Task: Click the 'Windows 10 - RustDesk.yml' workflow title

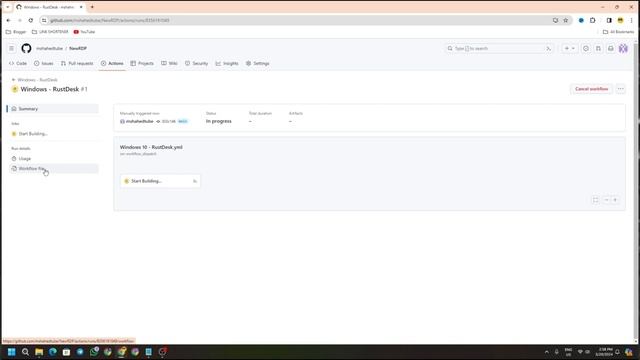Action: click(x=151, y=147)
